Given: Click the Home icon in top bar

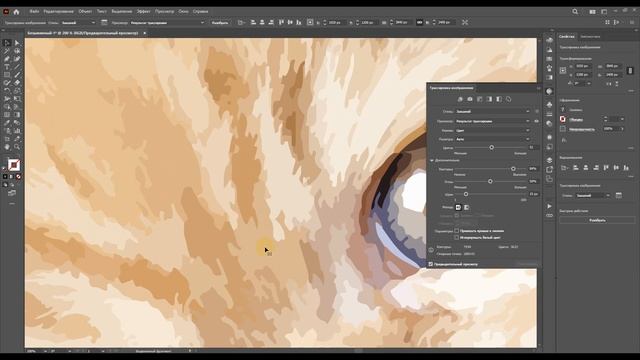Looking at the screenshot, I should click(x=16, y=12).
